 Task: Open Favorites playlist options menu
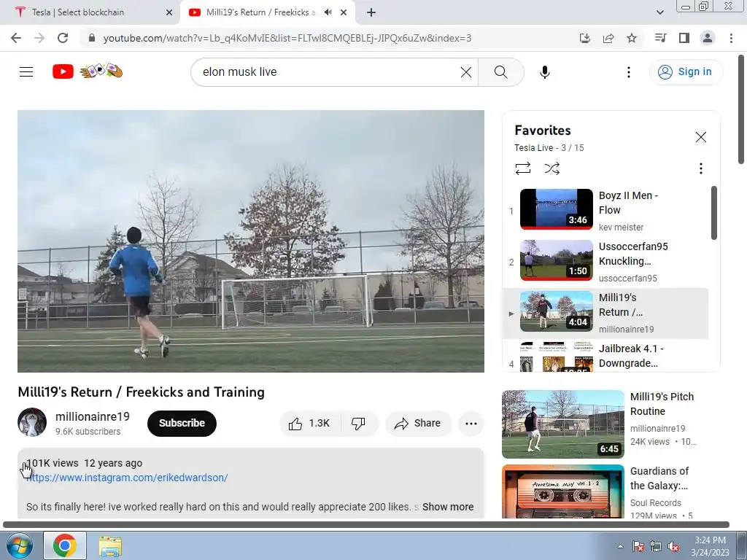coord(701,168)
